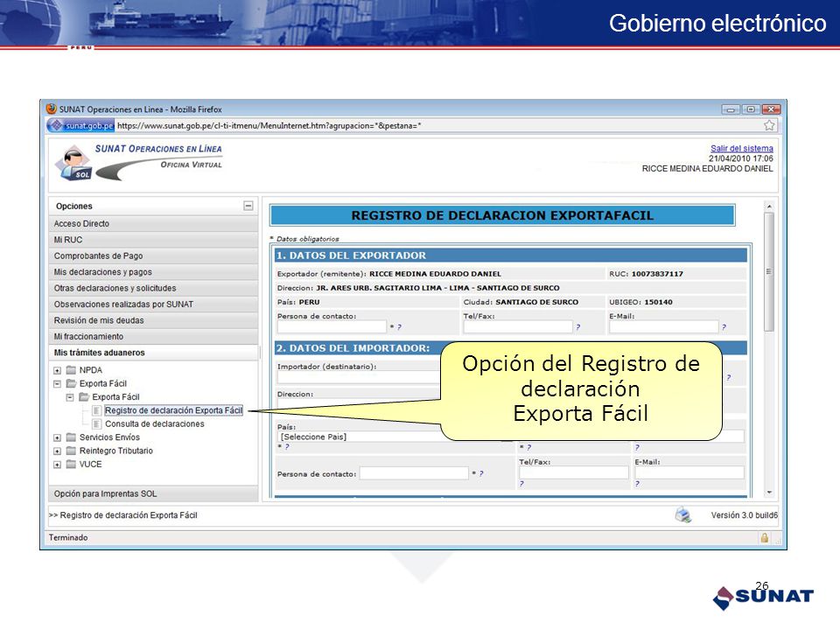Click help mark beside importer Persona de contacto
840x630 pixels.
click(481, 473)
